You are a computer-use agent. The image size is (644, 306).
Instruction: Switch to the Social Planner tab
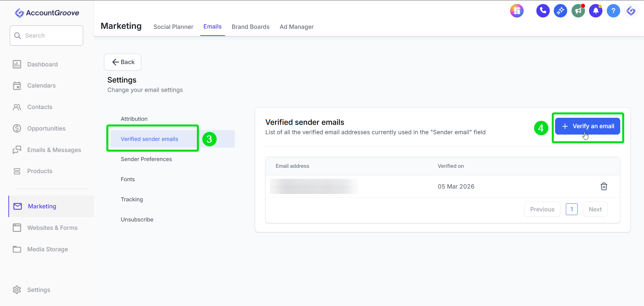[173, 27]
